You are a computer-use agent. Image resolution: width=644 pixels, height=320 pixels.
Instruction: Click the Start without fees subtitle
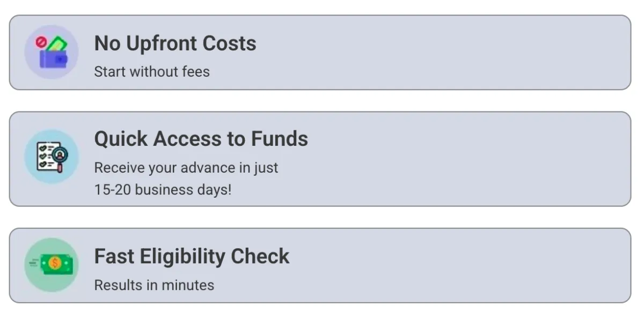152,71
